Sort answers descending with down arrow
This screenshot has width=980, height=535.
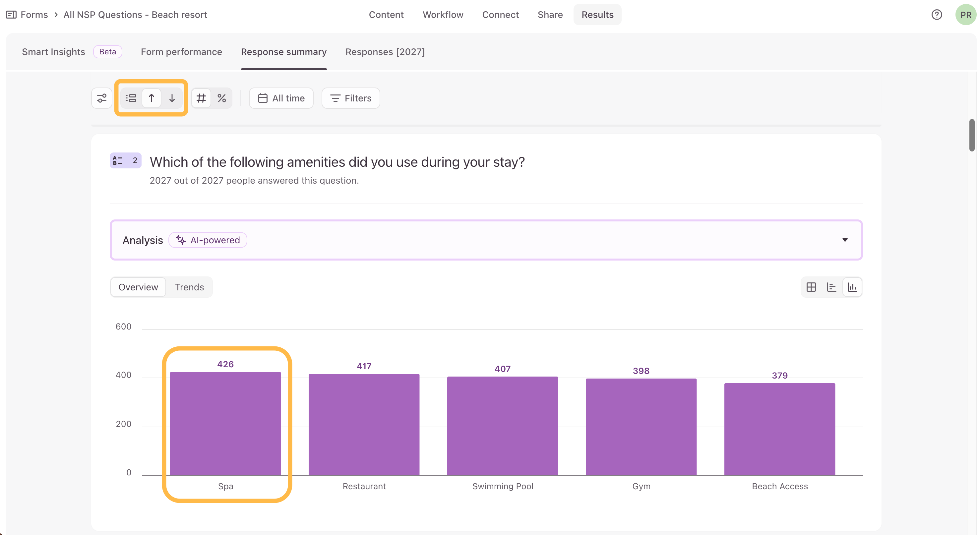[x=172, y=98]
